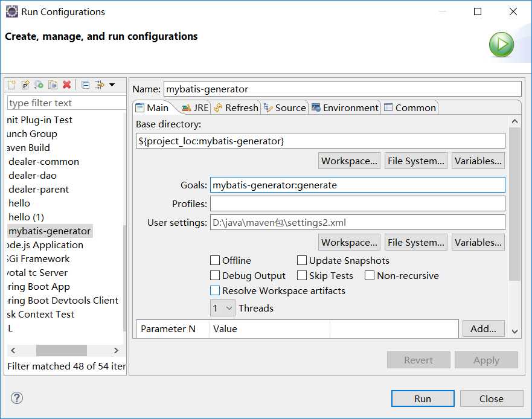This screenshot has width=532, height=419.
Task: Open the Source tab
Action: point(285,108)
